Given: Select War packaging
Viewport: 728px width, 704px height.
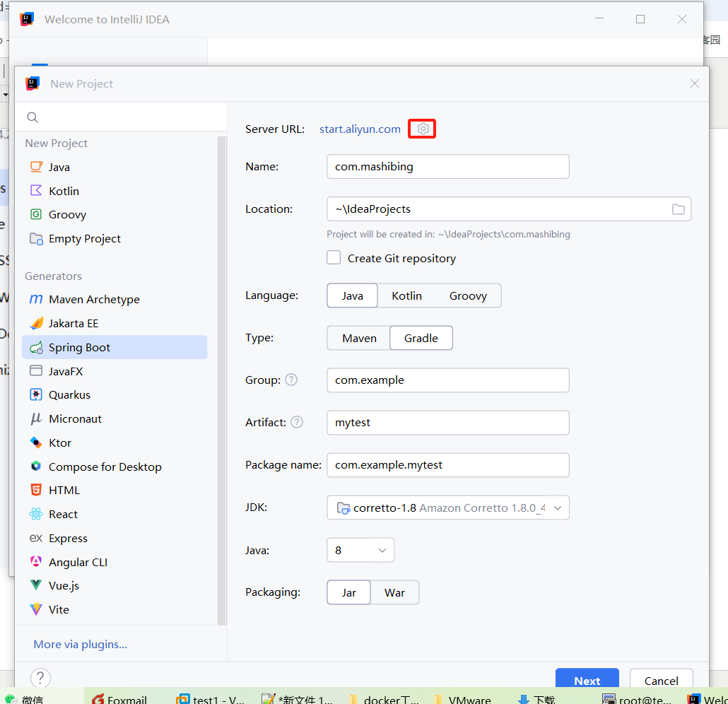Looking at the screenshot, I should tap(394, 592).
